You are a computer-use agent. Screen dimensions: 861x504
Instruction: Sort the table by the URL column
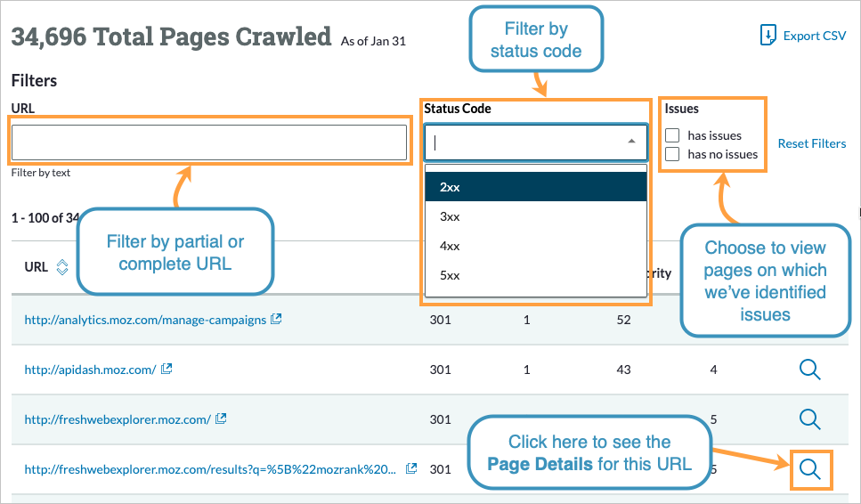pyautogui.click(x=61, y=267)
